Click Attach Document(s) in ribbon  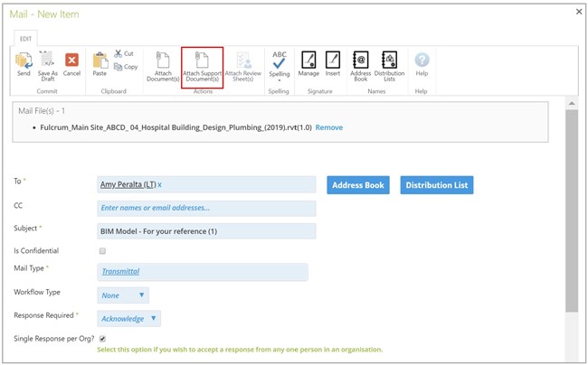[x=163, y=63]
